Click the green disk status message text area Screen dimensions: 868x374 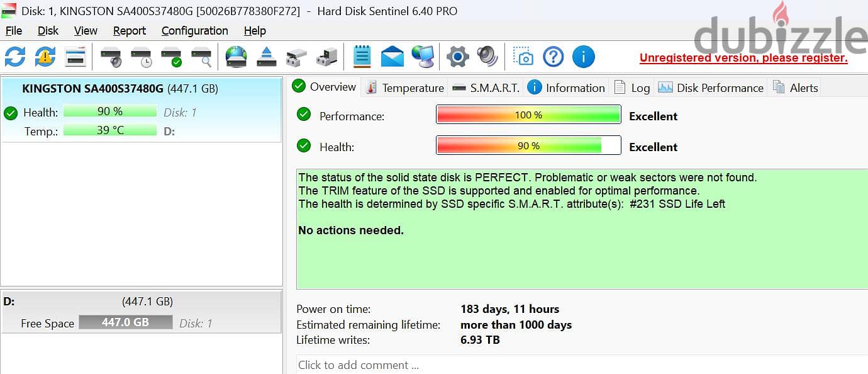(582, 229)
